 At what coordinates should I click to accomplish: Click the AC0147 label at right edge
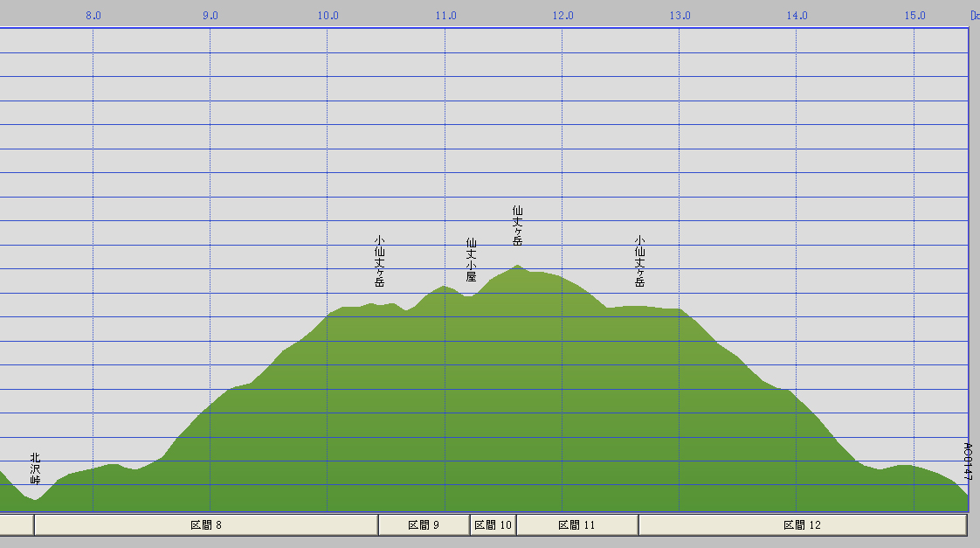967,461
